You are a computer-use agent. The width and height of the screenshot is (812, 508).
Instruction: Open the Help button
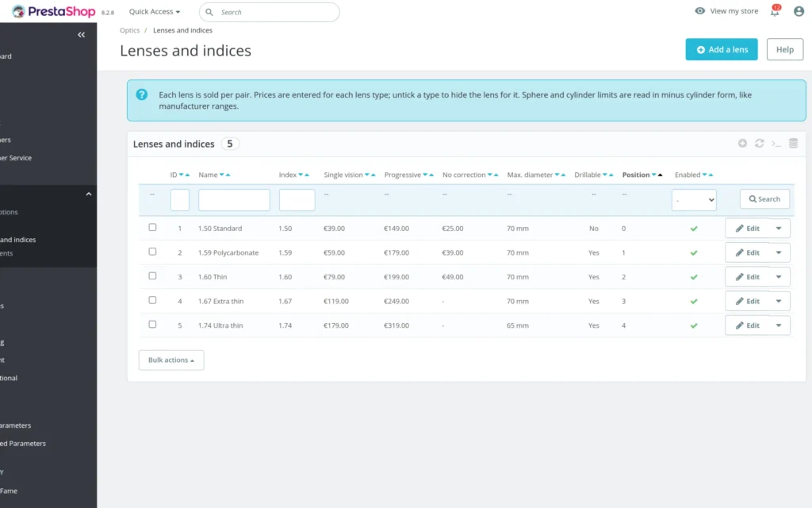click(784, 49)
